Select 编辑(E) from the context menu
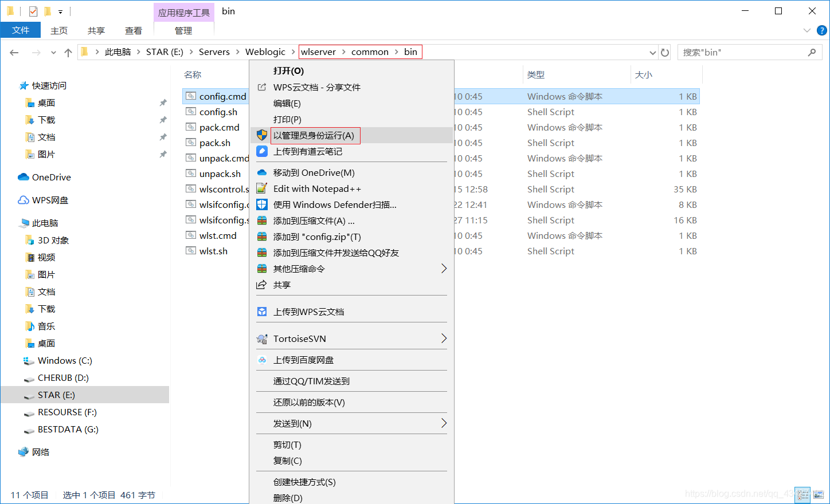The image size is (830, 504). pyautogui.click(x=351, y=103)
